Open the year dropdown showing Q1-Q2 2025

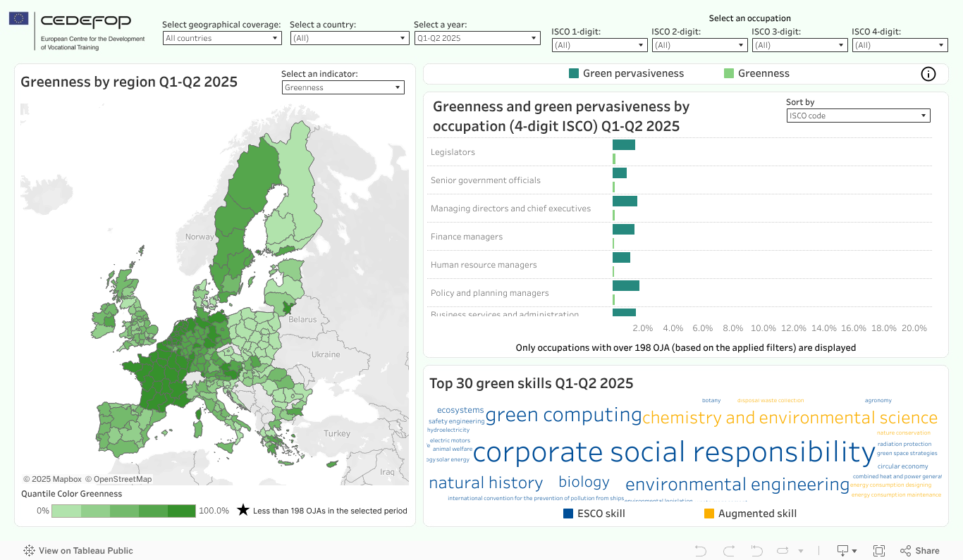(477, 38)
